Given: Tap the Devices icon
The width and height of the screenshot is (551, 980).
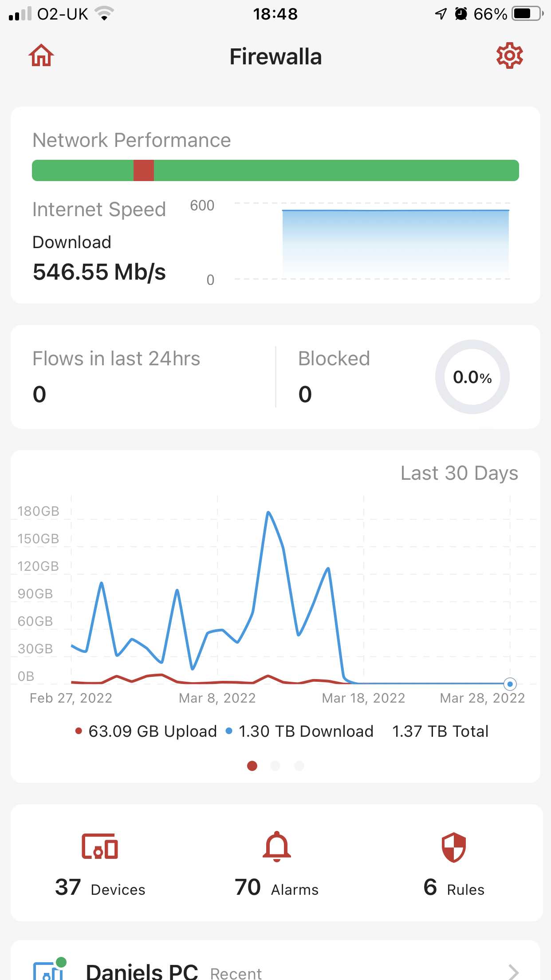Looking at the screenshot, I should [x=100, y=846].
